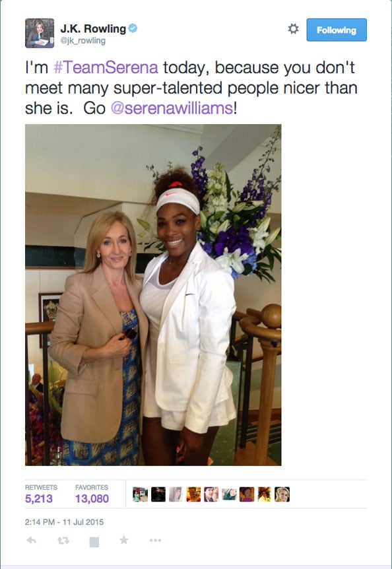The height and width of the screenshot is (569, 392).
Task: Toggle the Following button
Action: pyautogui.click(x=337, y=30)
